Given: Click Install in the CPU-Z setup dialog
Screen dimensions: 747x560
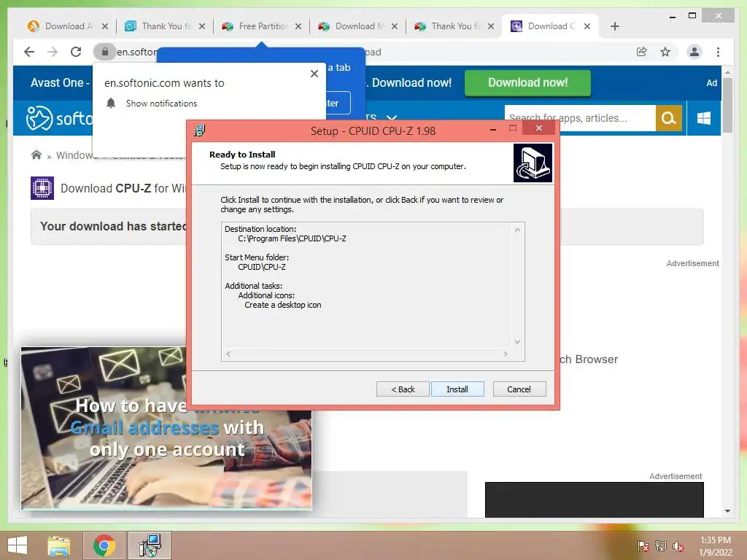Looking at the screenshot, I should pos(457,389).
